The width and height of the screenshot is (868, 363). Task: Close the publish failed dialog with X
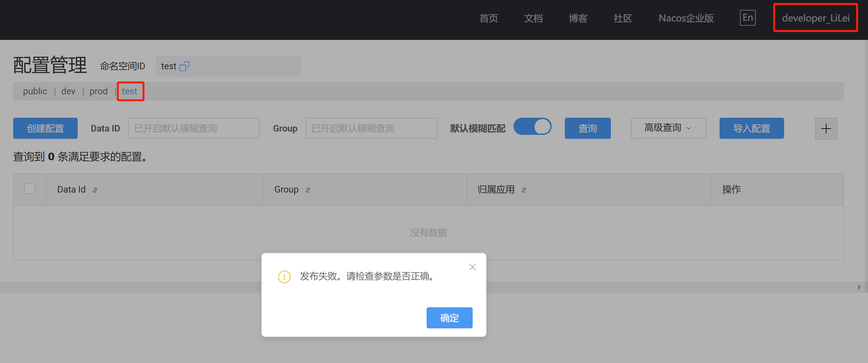tap(472, 267)
